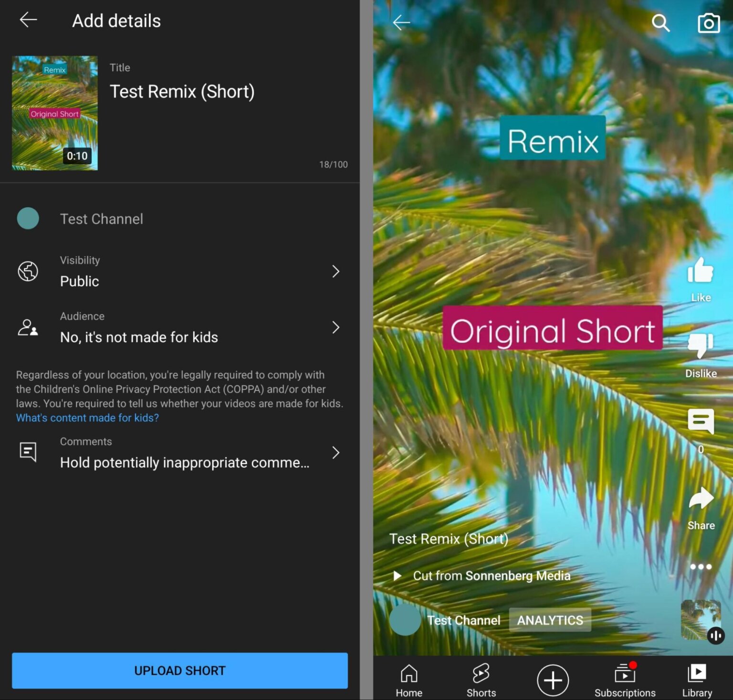Go back from the Add details screen
Viewport: 733px width, 700px height.
click(28, 20)
